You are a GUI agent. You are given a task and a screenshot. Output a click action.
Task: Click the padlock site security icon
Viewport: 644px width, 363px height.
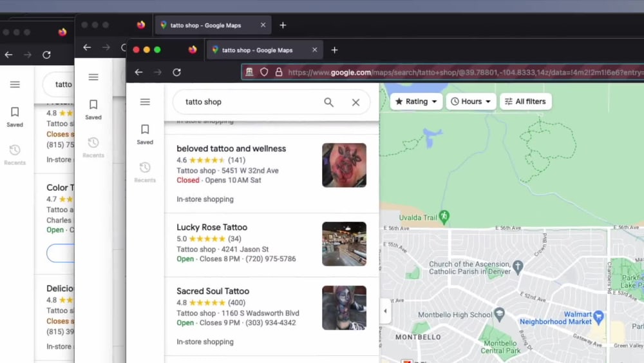tap(279, 72)
